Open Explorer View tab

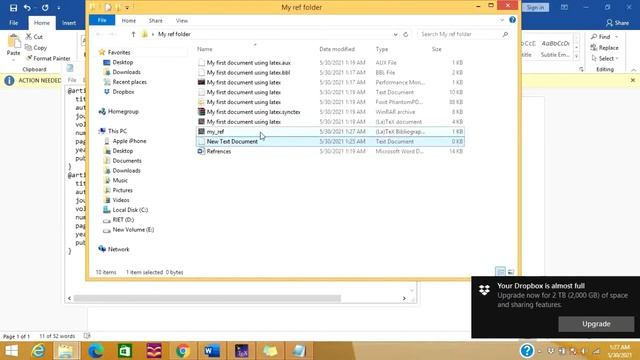click(x=182, y=20)
